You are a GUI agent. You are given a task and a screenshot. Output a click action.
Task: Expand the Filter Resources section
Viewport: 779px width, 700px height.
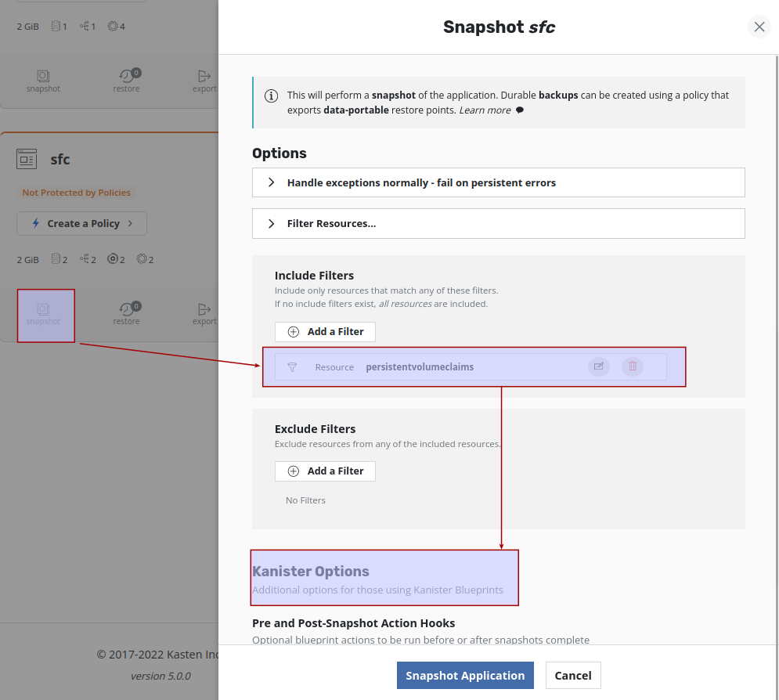tap(498, 224)
